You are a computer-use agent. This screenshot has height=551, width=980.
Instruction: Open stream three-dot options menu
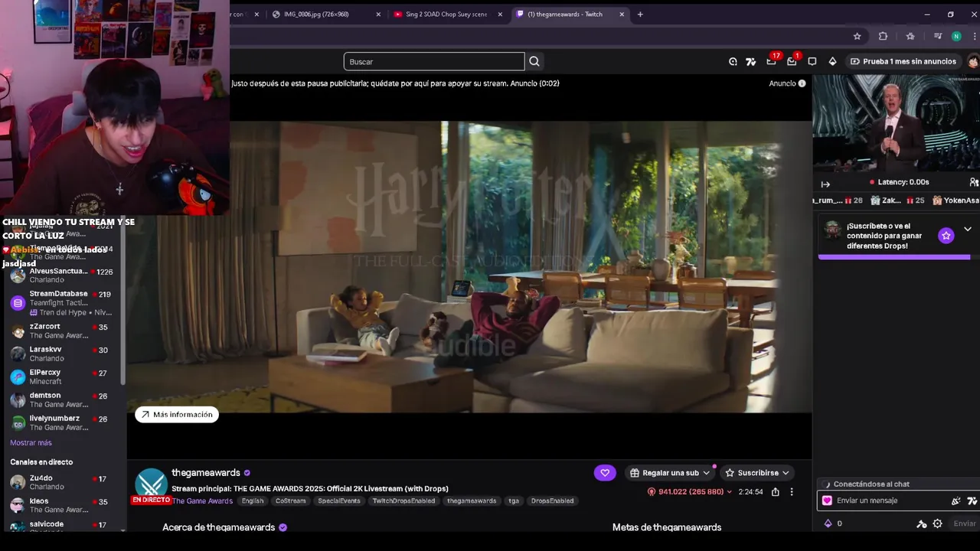[792, 492]
